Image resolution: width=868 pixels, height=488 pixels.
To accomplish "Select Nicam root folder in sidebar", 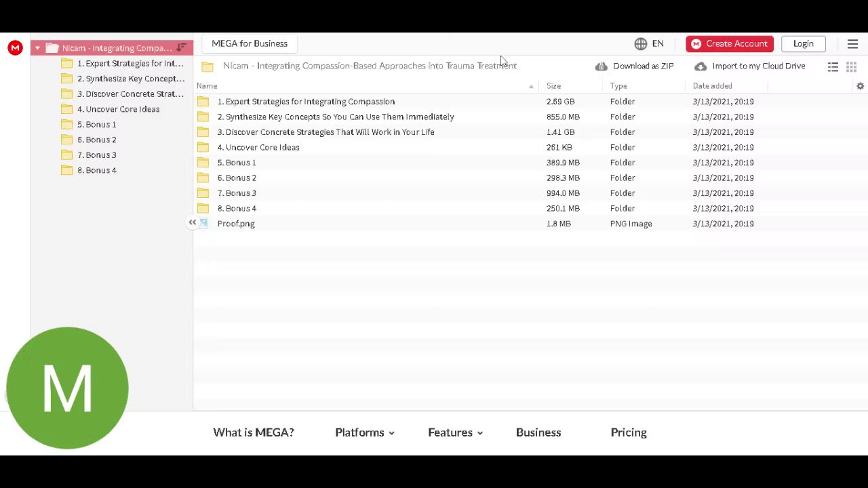I will click(112, 47).
